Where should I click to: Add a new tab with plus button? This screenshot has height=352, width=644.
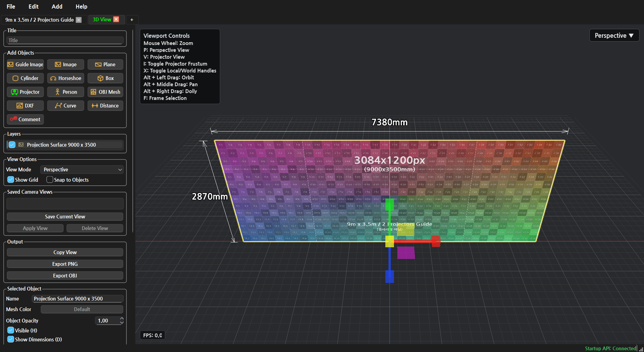click(132, 20)
